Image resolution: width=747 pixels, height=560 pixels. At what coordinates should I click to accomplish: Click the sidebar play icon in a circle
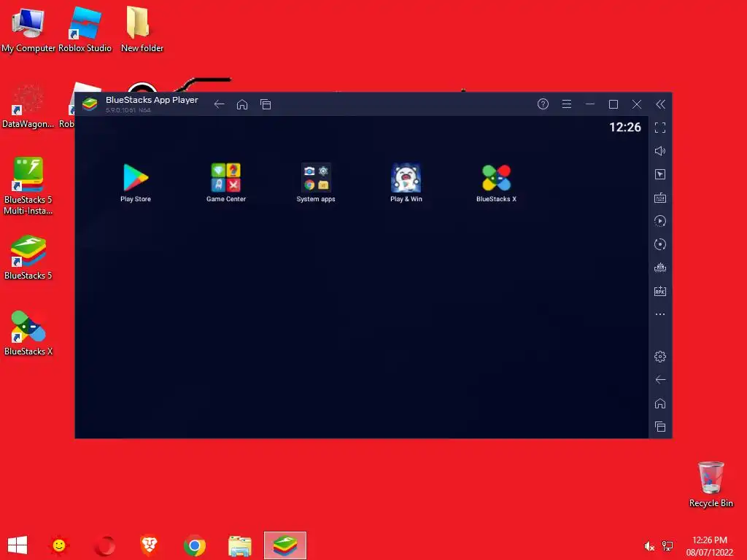[659, 221]
